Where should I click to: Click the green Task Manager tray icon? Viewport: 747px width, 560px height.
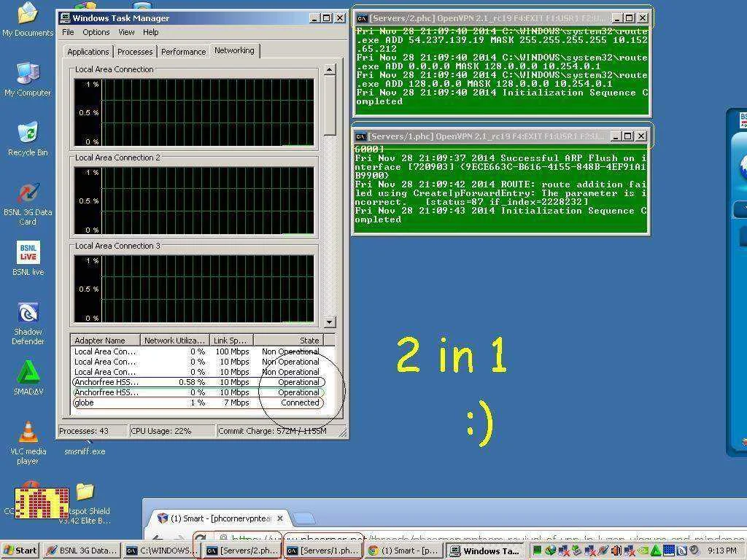pyautogui.click(x=538, y=550)
